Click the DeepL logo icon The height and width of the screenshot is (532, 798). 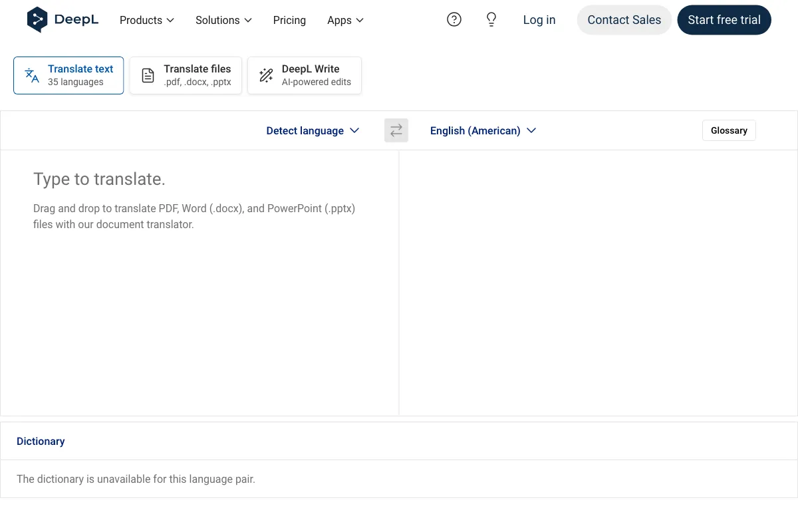[x=38, y=19]
